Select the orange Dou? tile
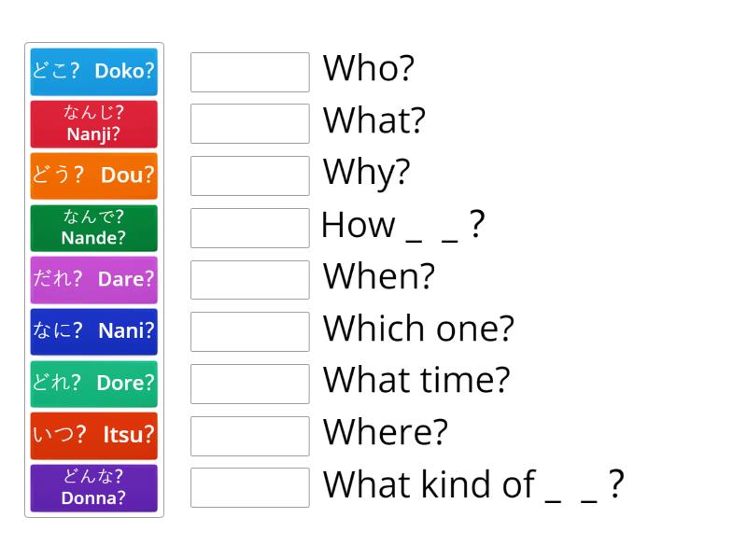Screen dimensions: 747x560 (x=93, y=175)
